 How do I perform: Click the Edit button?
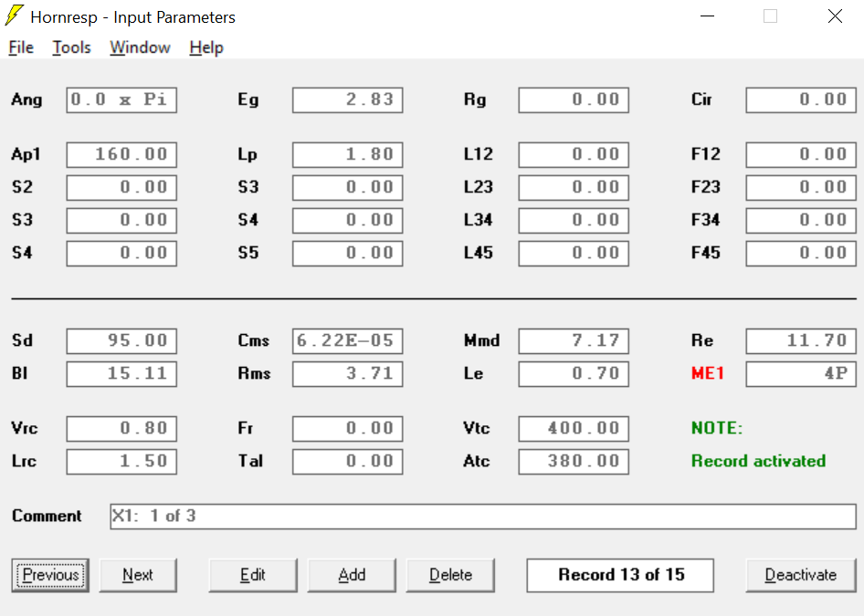click(x=253, y=575)
